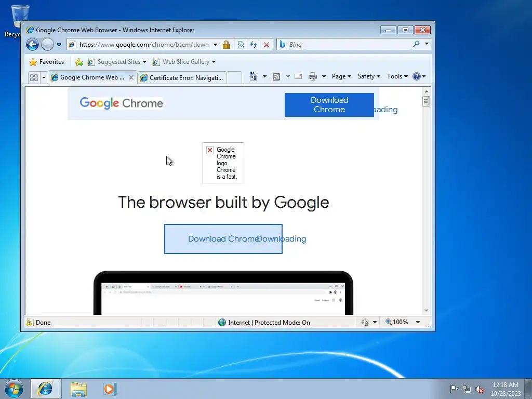
Task: Click the Action Center flag tray icon
Action: (454, 389)
